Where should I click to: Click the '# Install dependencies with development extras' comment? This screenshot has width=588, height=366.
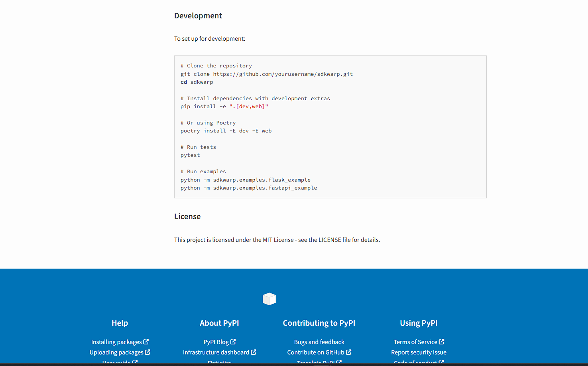pyautogui.click(x=256, y=98)
